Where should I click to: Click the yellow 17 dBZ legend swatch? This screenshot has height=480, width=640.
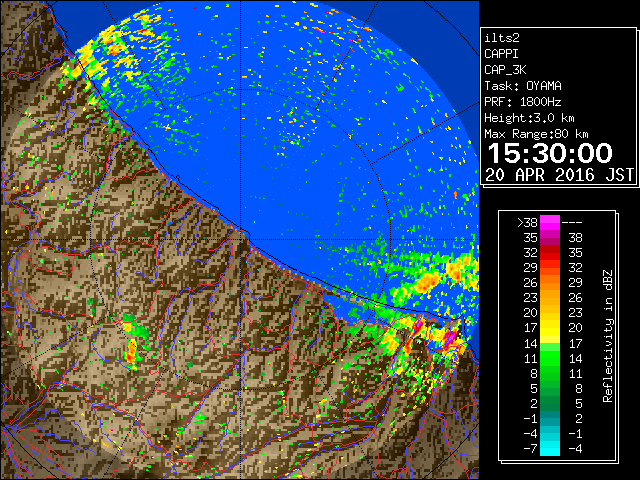click(550, 328)
